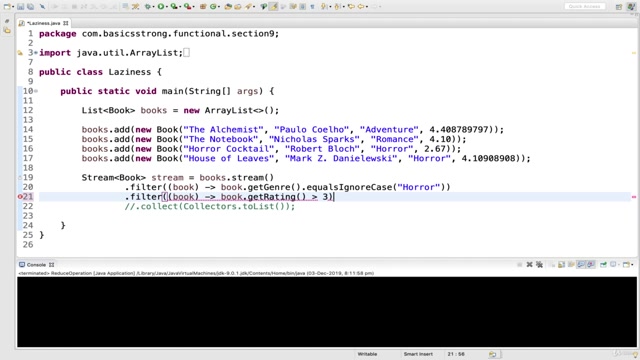Toggle the Pin Console button
Viewport: 640px width, 360px height.
603,265
